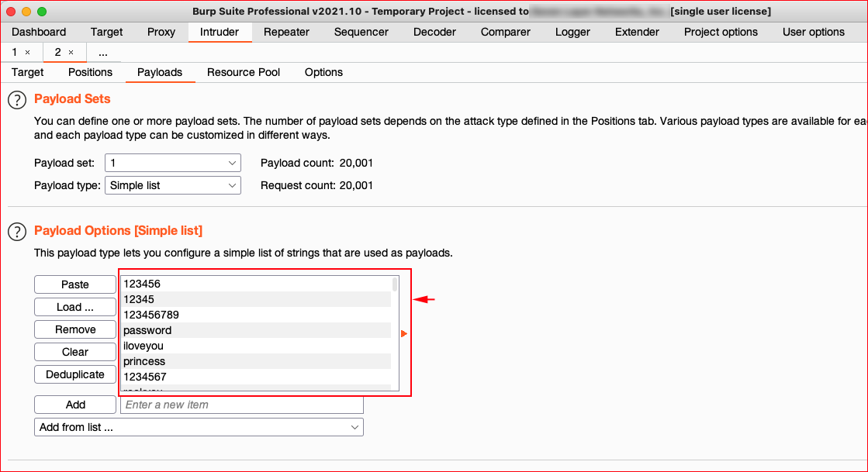Screen dimensions: 868x472
Task: Open the Extender tab
Action: 637,32
